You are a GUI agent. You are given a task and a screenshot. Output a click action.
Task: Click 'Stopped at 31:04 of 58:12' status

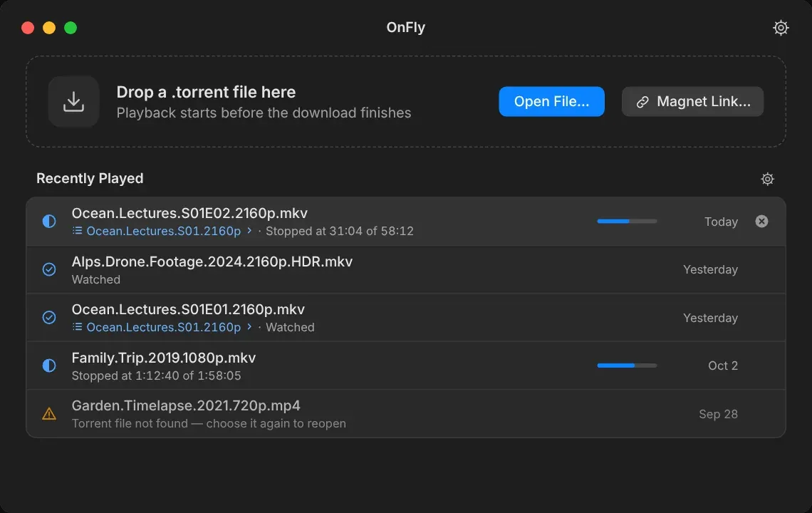pyautogui.click(x=340, y=231)
